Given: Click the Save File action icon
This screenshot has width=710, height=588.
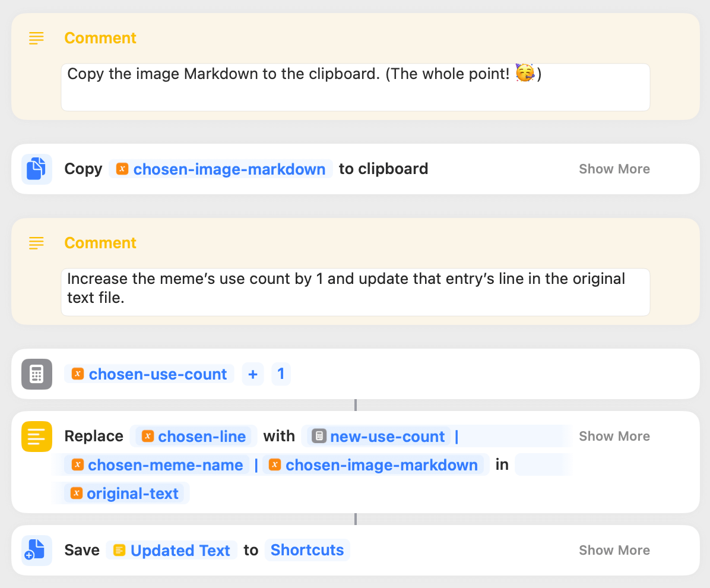Looking at the screenshot, I should [x=37, y=550].
